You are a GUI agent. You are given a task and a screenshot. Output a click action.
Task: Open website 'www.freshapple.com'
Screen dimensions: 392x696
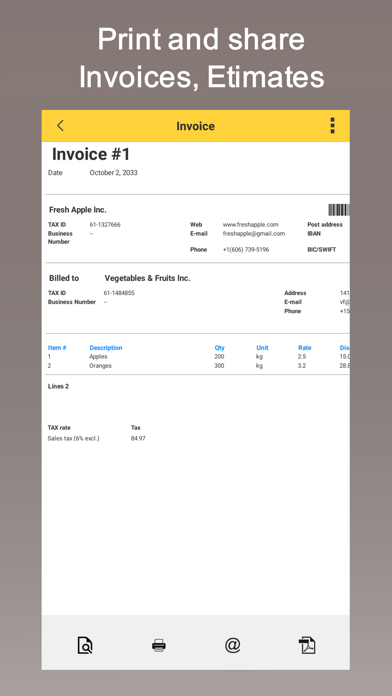250,225
